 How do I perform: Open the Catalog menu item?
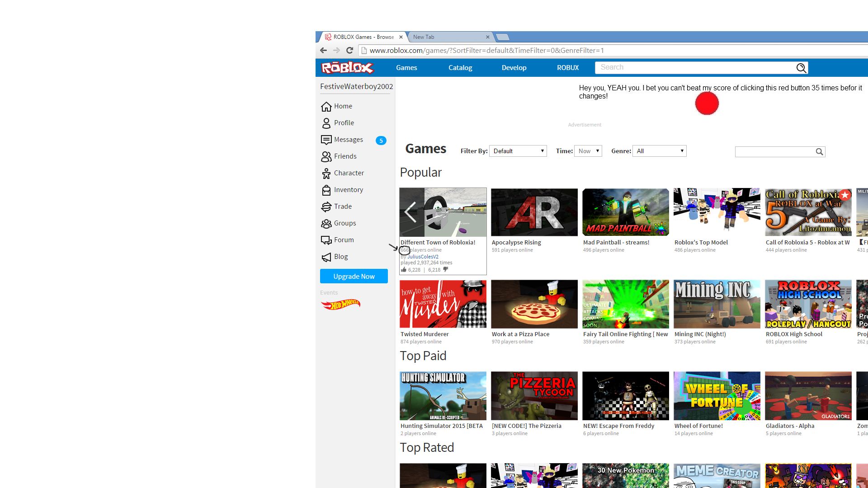(460, 68)
